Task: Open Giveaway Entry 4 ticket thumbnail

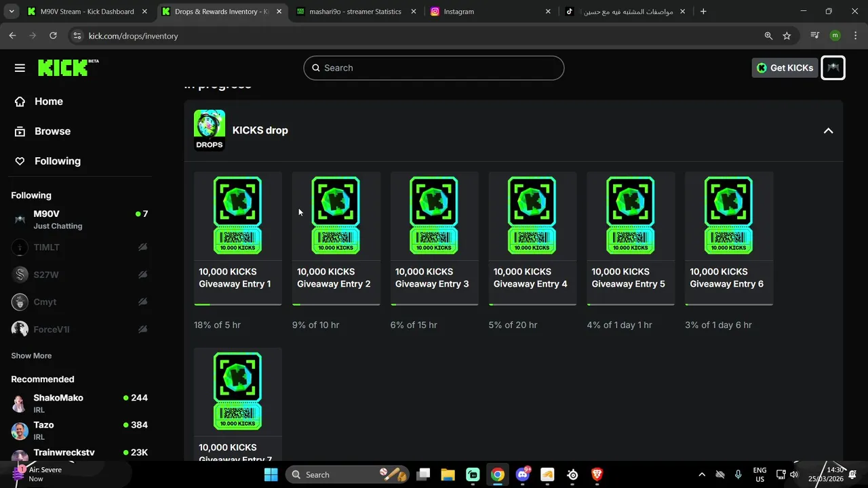Action: pyautogui.click(x=532, y=216)
